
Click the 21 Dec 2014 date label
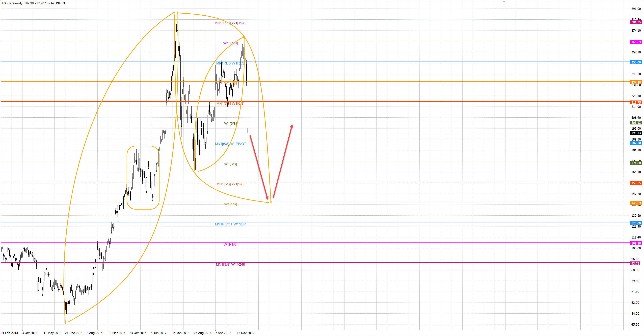pos(73,333)
